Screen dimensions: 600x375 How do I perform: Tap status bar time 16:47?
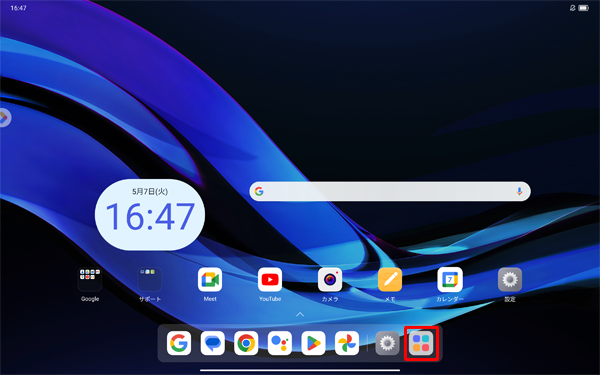coord(18,8)
